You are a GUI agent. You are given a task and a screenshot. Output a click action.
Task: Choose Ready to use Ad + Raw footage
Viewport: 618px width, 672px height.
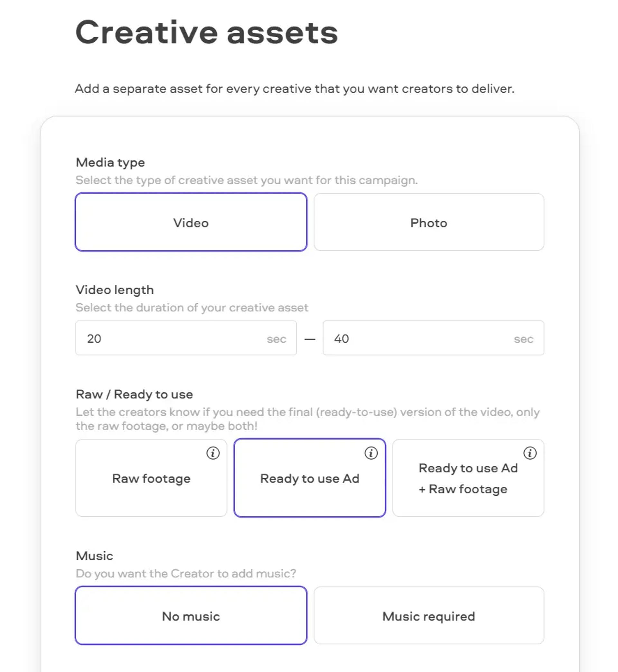[x=468, y=478]
